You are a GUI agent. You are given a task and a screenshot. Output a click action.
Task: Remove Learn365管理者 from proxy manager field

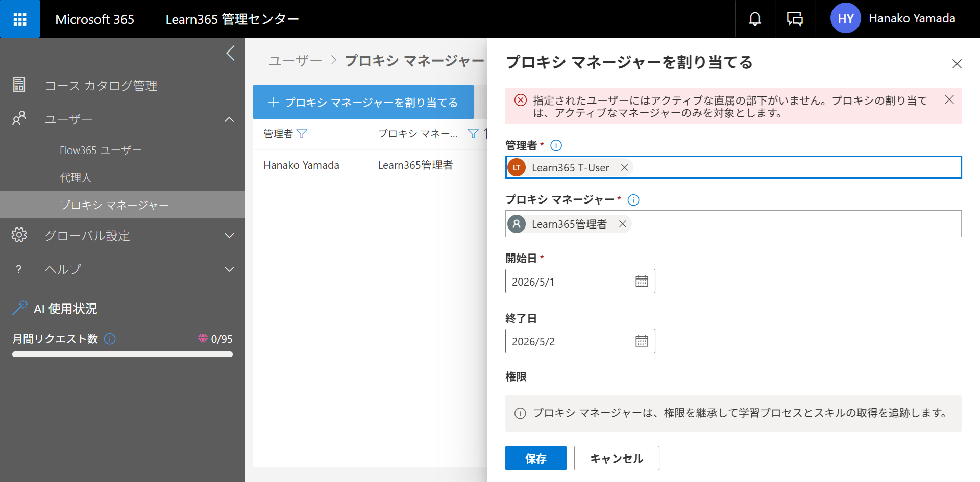(x=623, y=224)
